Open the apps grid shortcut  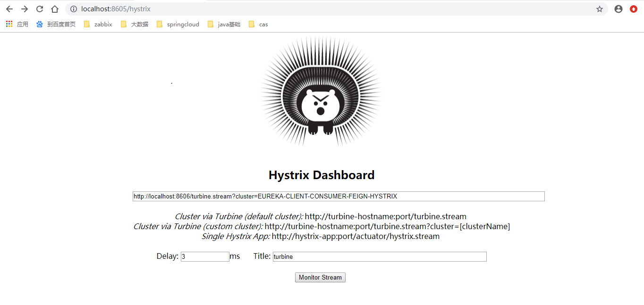[17, 24]
